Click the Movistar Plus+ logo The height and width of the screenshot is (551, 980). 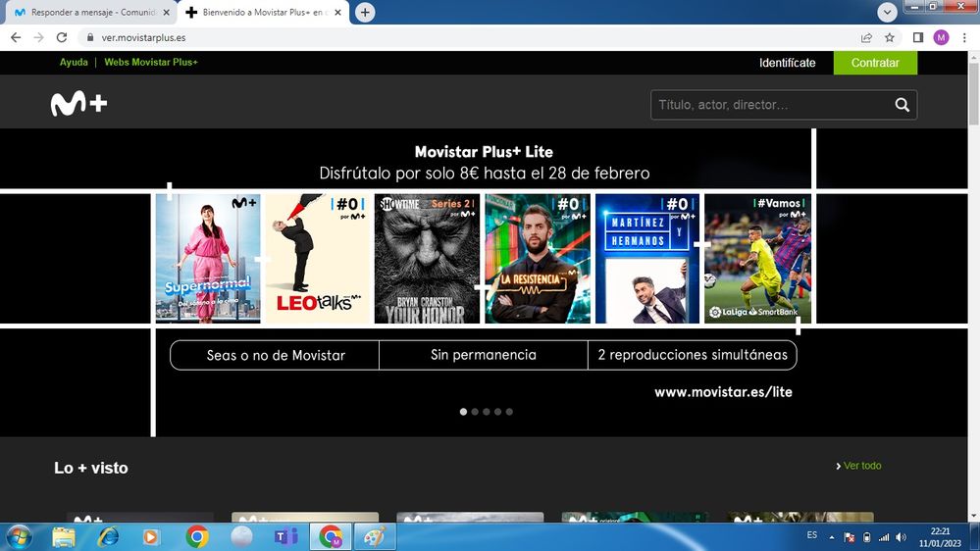tap(78, 104)
